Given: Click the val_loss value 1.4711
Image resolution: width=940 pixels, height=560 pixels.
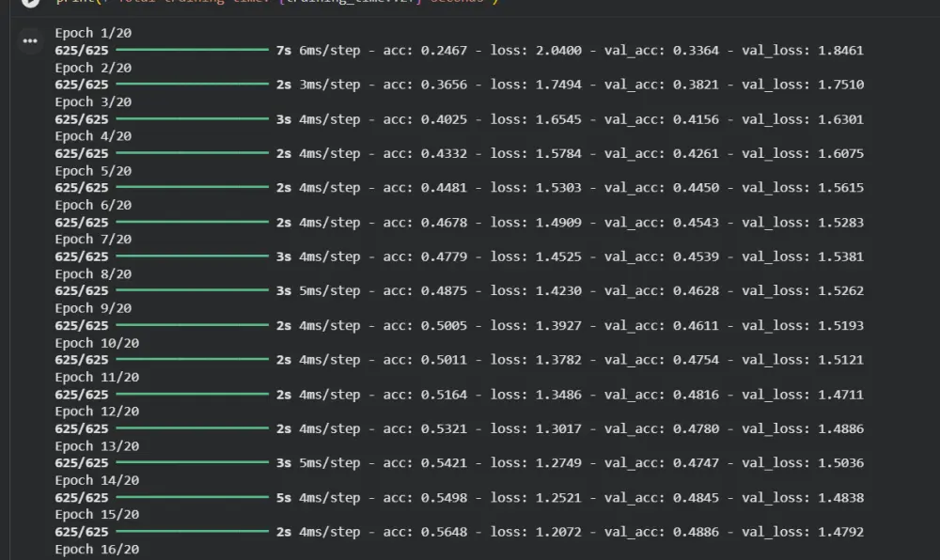Looking at the screenshot, I should (x=840, y=395).
